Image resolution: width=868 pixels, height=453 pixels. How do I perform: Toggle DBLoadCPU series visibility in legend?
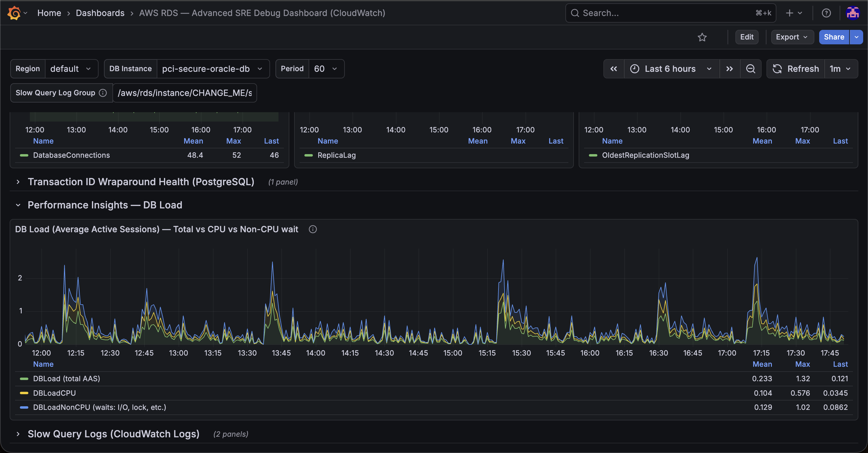(54, 393)
